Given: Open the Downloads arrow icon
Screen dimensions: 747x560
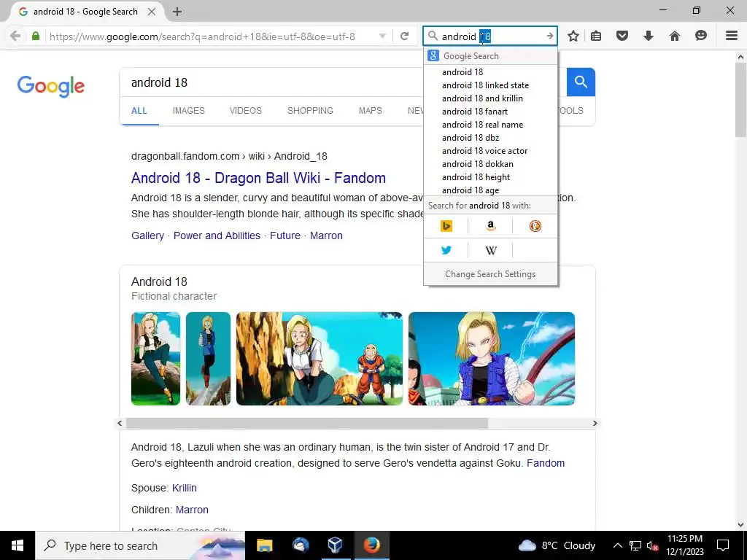Looking at the screenshot, I should tap(649, 36).
